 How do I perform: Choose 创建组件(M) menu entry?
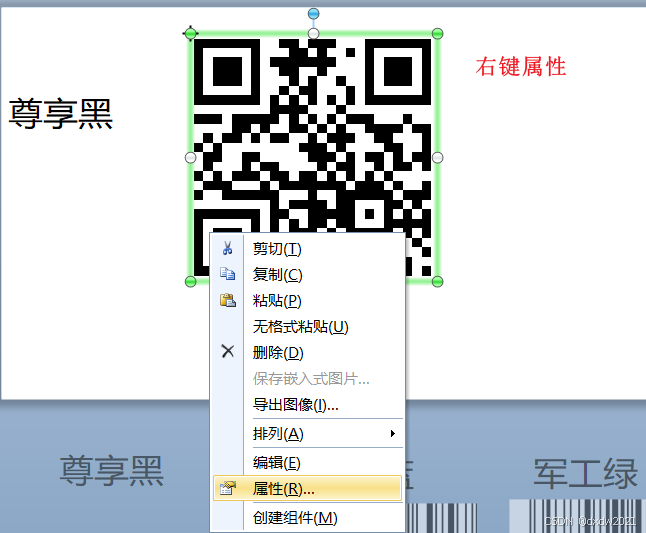pyautogui.click(x=307, y=517)
